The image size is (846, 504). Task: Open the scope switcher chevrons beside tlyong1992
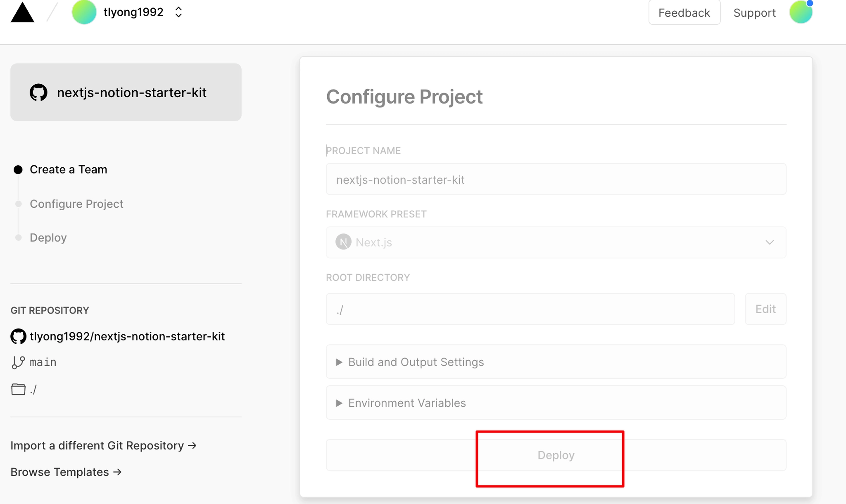[178, 12]
